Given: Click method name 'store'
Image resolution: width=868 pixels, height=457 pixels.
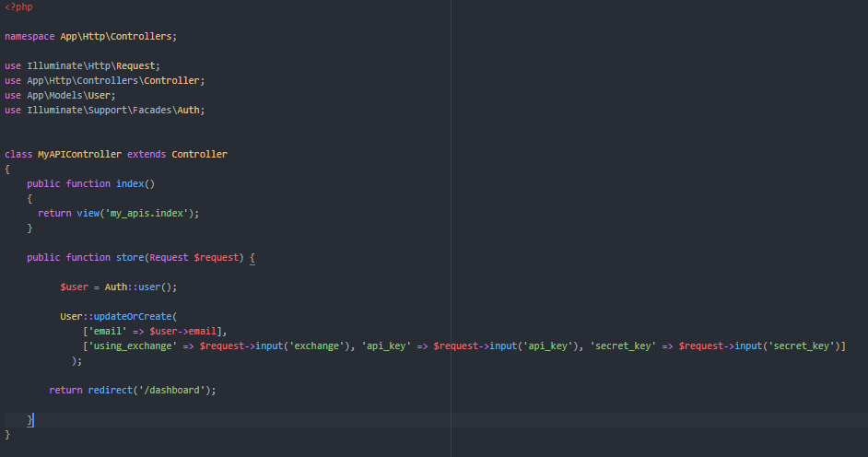Looking at the screenshot, I should point(130,257).
